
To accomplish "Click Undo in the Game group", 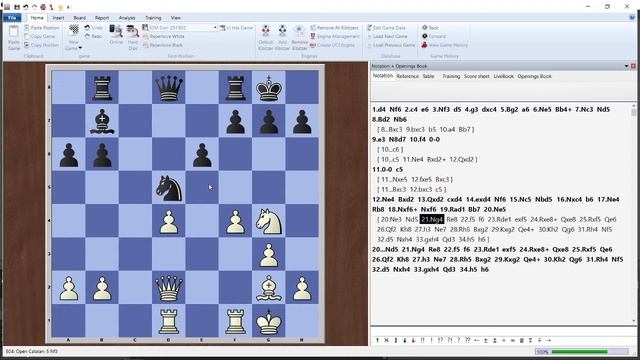I will 94,28.
